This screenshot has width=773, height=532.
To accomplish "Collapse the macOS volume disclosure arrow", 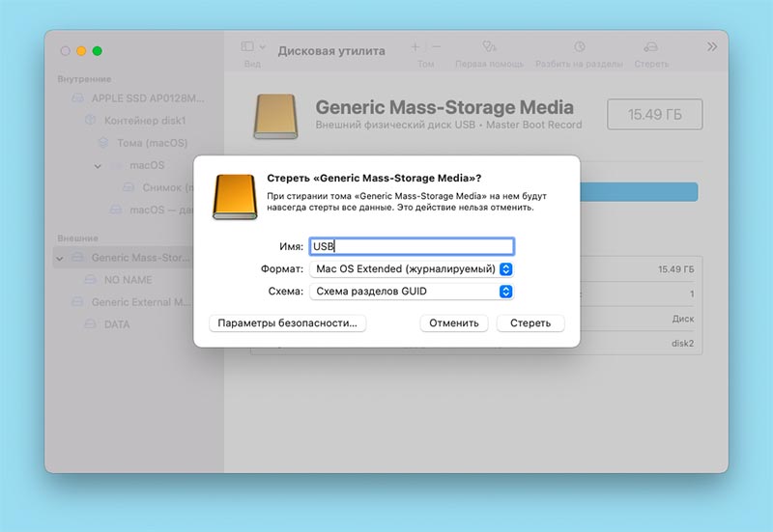I will [99, 166].
